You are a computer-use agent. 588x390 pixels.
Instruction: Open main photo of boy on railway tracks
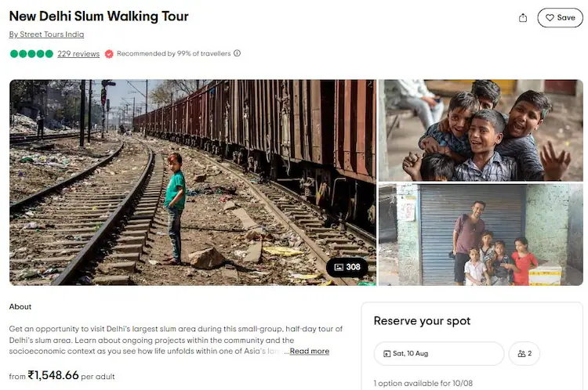(x=192, y=182)
